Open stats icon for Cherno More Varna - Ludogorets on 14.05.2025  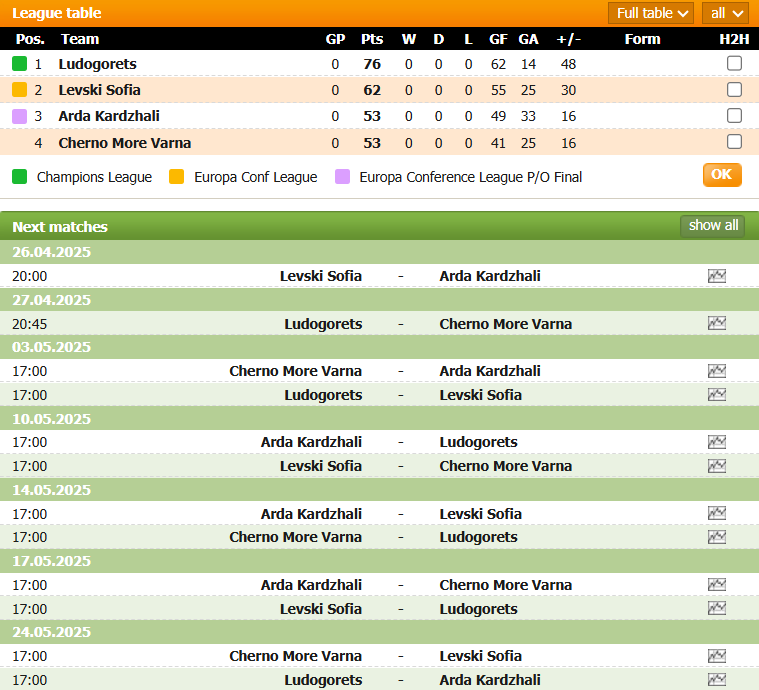[716, 537]
